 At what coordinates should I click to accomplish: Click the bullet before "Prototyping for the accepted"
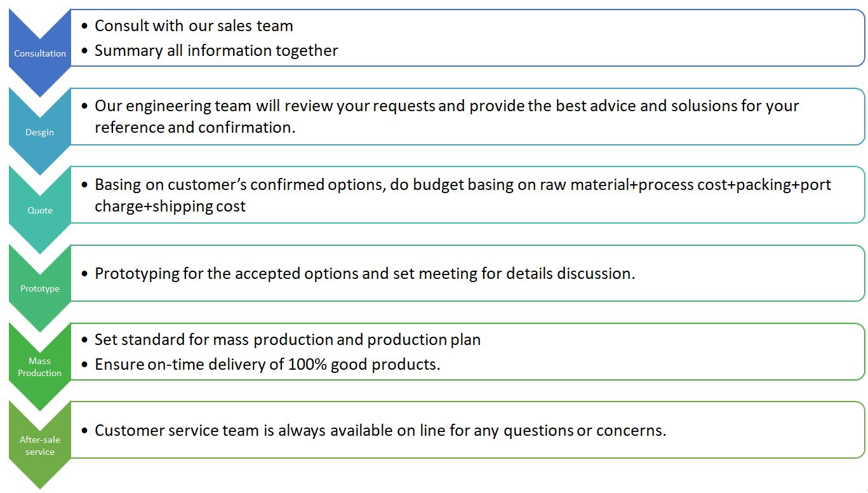pos(85,274)
